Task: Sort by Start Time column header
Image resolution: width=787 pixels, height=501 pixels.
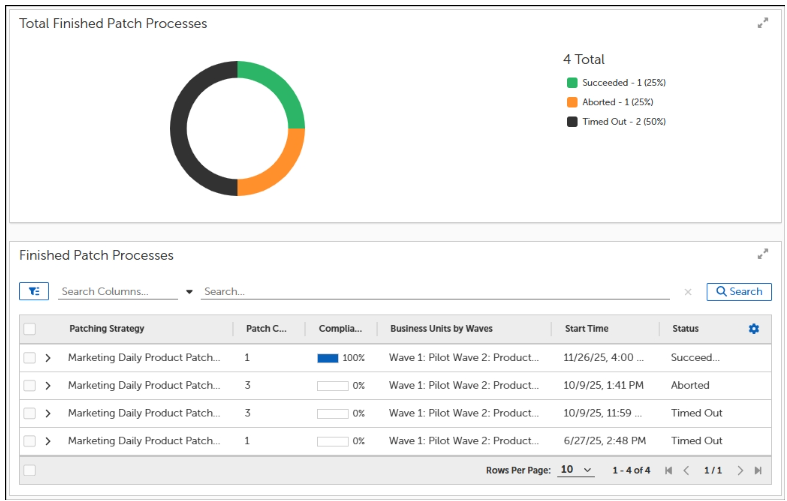Action: (586, 329)
